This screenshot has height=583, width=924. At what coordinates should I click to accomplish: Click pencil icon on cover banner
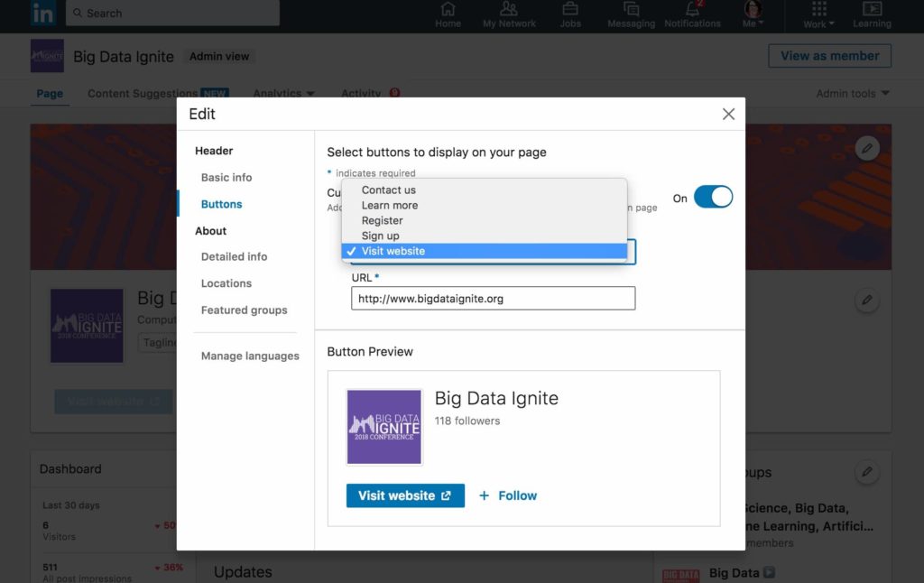coord(866,148)
